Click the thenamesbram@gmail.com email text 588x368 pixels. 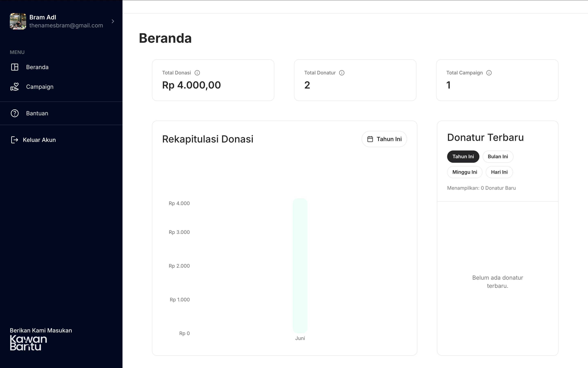pos(66,26)
